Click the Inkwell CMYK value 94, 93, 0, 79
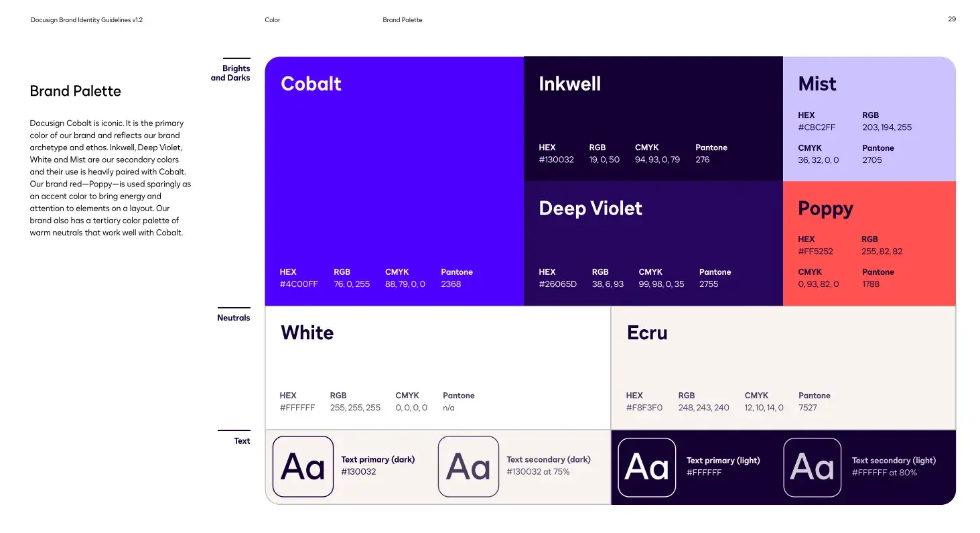 (657, 160)
